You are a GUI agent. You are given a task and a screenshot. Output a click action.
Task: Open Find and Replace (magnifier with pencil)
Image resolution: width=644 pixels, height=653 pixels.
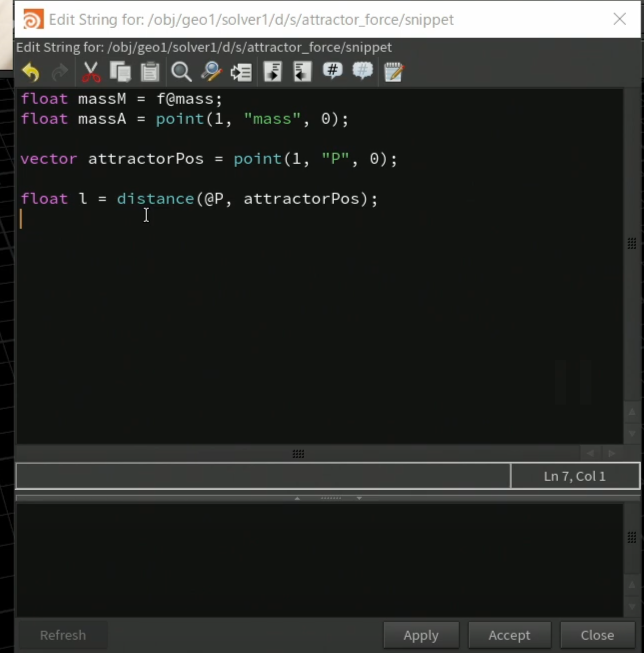(x=211, y=72)
